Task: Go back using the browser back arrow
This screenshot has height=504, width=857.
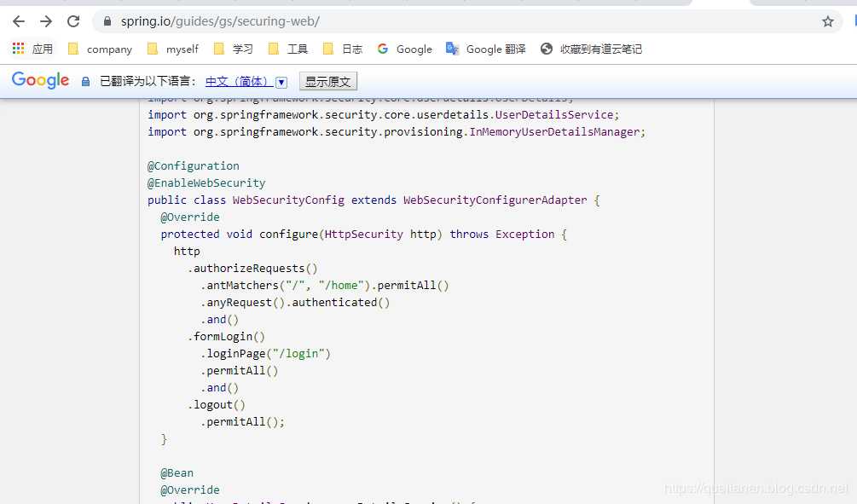Action: 19,21
